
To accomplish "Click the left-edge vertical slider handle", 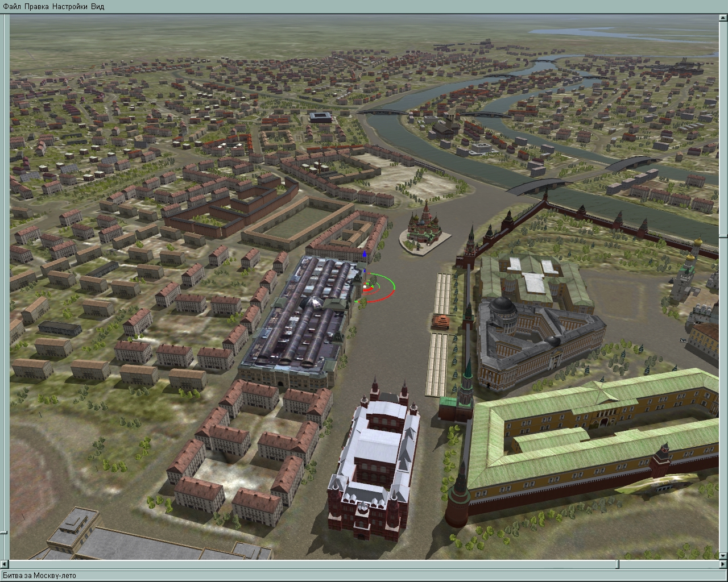I will coord(4,533).
